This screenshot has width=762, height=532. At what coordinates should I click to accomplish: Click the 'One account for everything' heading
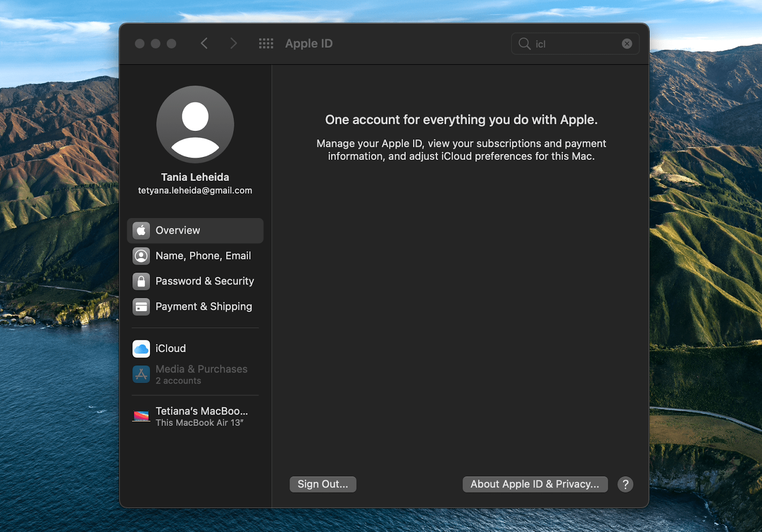point(461,119)
